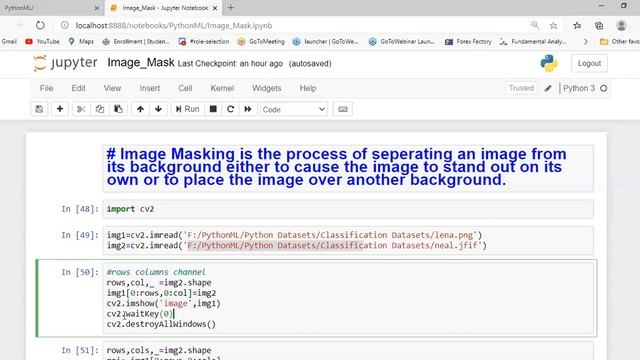Restart kernel and run all cells icon
The height and width of the screenshot is (360, 640).
pyautogui.click(x=248, y=109)
